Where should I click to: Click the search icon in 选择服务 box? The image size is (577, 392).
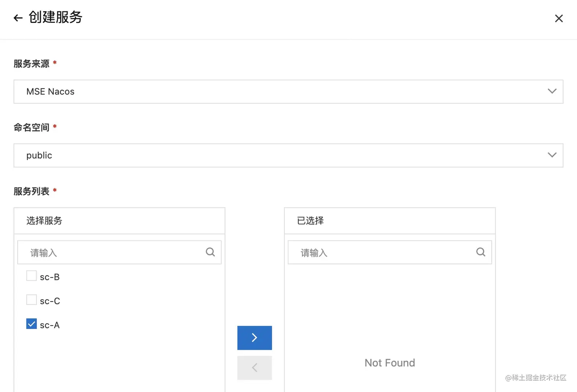[x=210, y=252]
